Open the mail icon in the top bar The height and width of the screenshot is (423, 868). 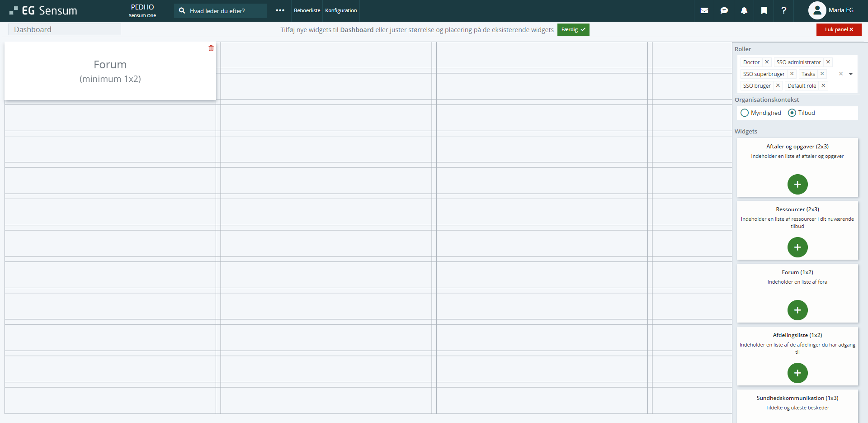click(x=704, y=10)
